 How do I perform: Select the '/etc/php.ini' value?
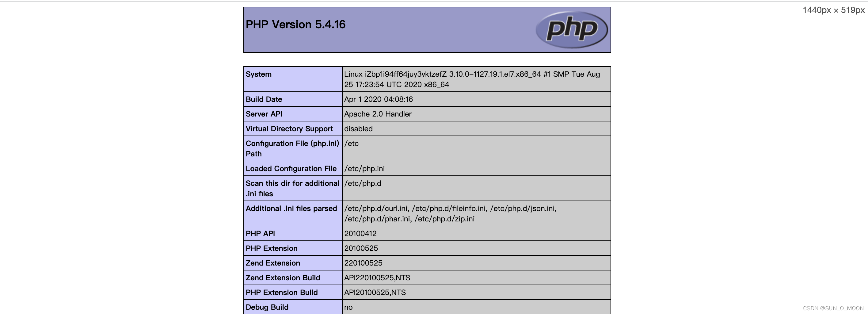click(x=364, y=169)
